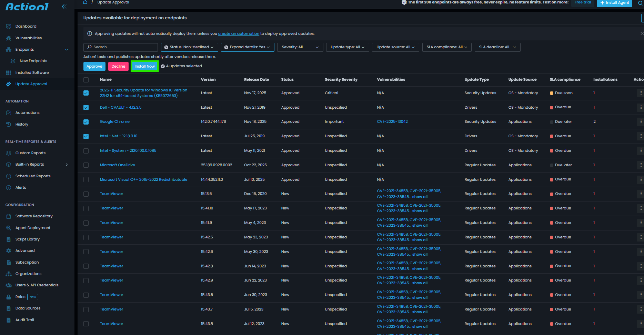644x335 pixels.
Task: Expand the Built-in Reports submenu
Action: click(x=67, y=165)
